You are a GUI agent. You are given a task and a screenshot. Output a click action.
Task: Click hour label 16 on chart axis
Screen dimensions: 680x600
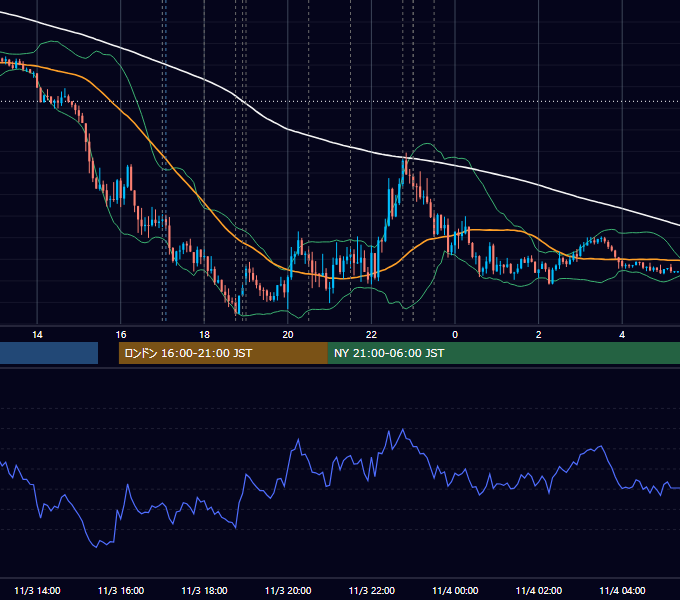121,335
